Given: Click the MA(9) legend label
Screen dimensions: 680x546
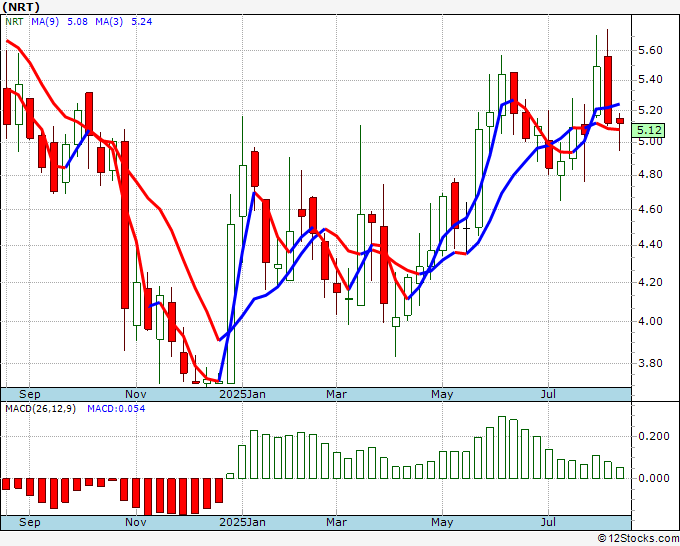Looking at the screenshot, I should (45, 22).
